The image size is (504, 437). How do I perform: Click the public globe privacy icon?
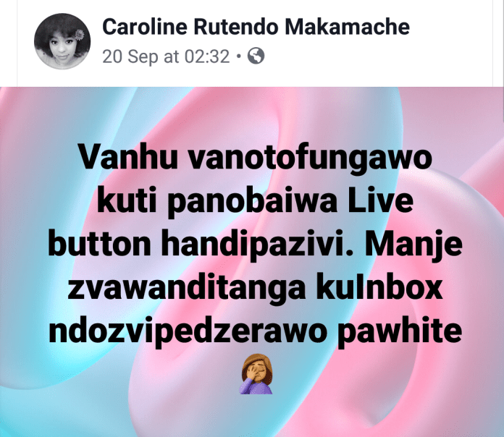[x=256, y=56]
